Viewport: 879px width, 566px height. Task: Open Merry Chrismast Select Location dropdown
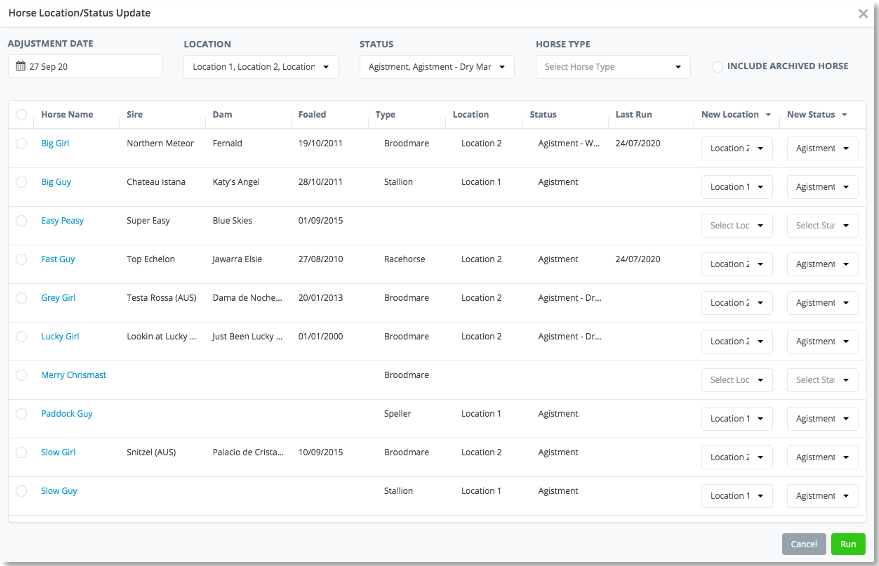737,381
